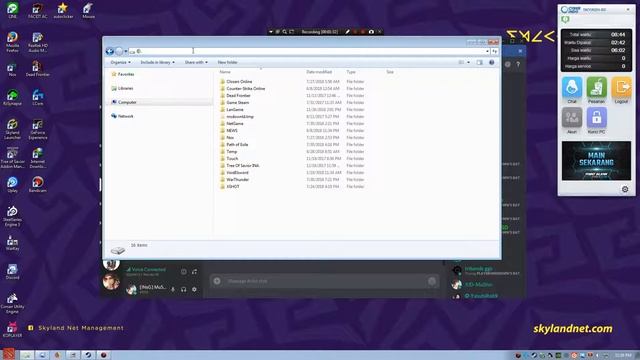Open SteelSeries Engine 3 shortcut
Viewport: 640px width, 360px height.
pyautogui.click(x=12, y=216)
